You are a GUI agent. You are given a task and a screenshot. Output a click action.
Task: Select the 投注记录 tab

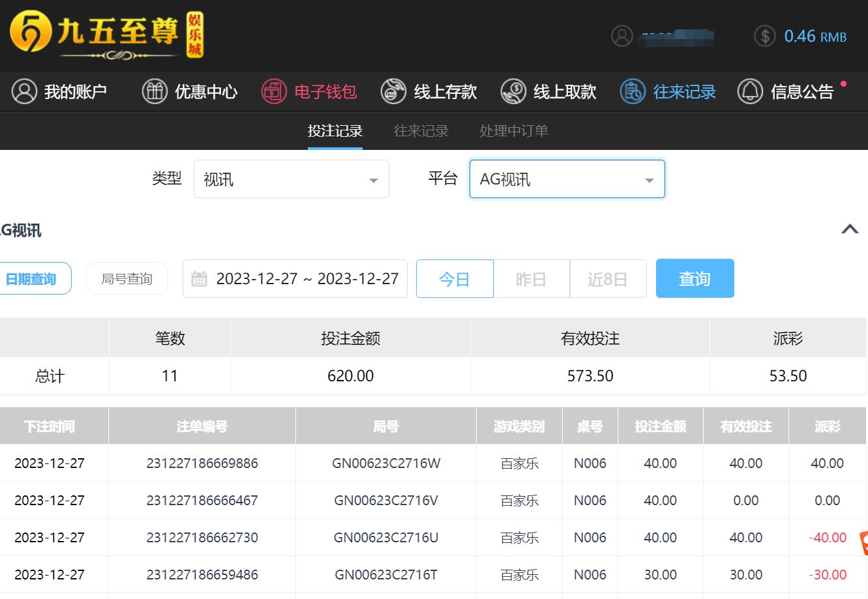335,130
